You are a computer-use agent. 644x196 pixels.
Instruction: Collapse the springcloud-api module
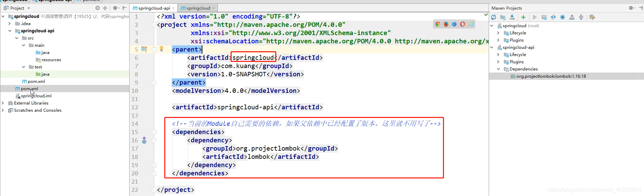pyautogui.click(x=10, y=31)
